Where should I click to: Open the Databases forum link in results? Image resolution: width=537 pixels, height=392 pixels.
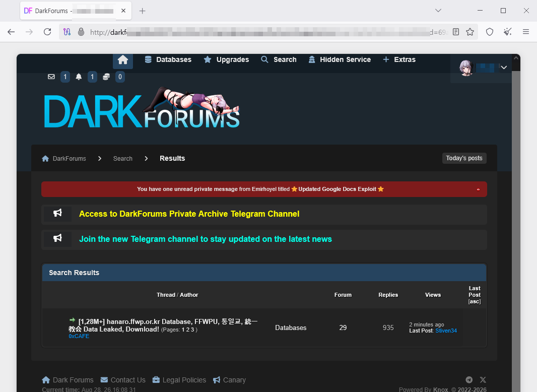click(x=291, y=328)
